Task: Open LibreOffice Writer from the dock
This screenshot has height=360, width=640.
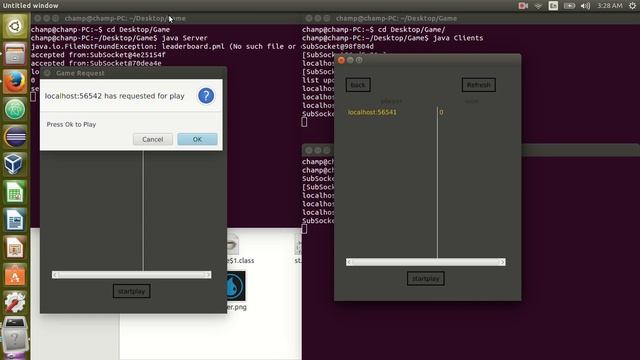Action: click(15, 220)
